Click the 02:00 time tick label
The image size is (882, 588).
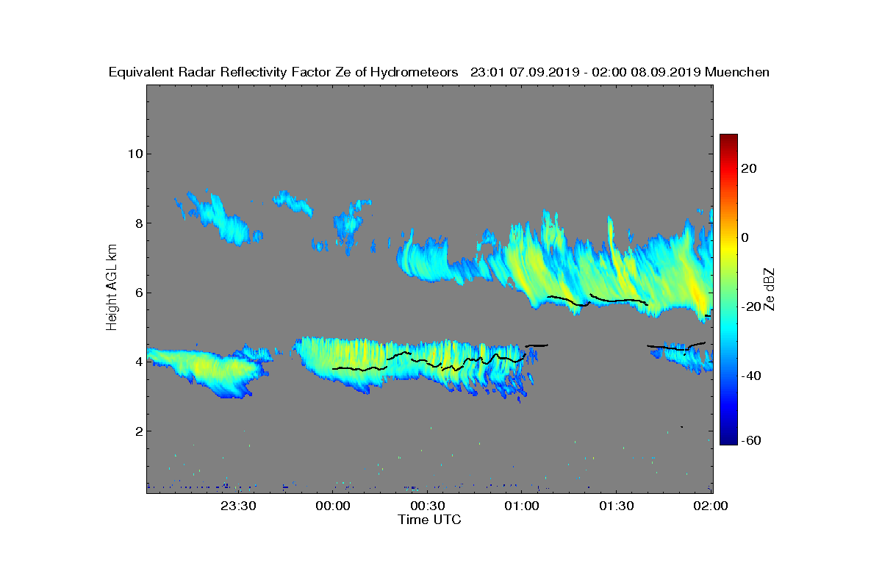711,506
